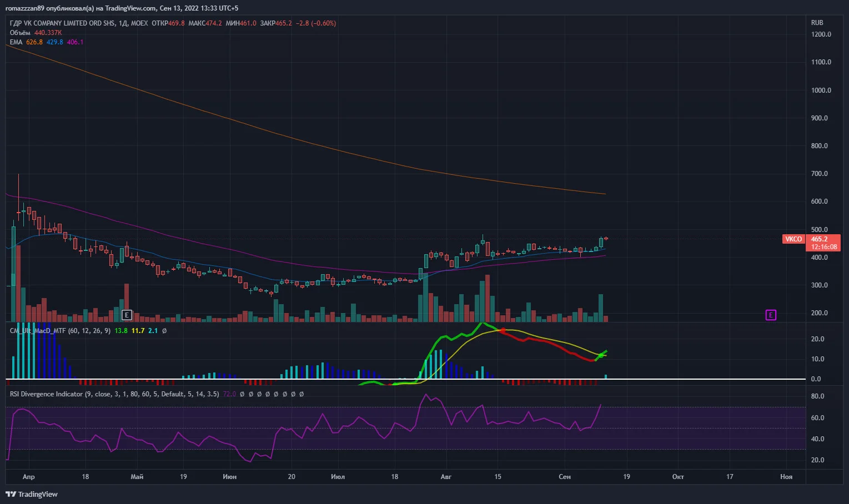Viewport: 849px width, 504px height.
Task: Click the Ноя date label on time axis
Action: click(786, 477)
